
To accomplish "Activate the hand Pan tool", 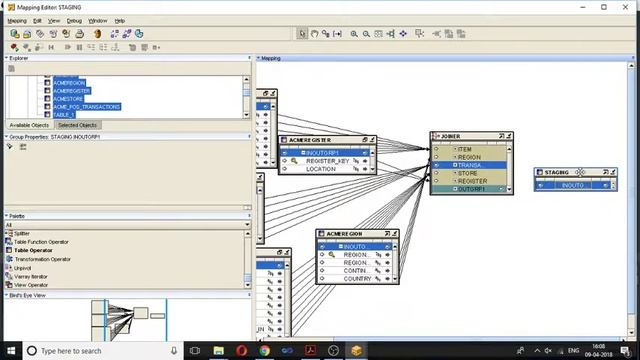I will click(314, 34).
